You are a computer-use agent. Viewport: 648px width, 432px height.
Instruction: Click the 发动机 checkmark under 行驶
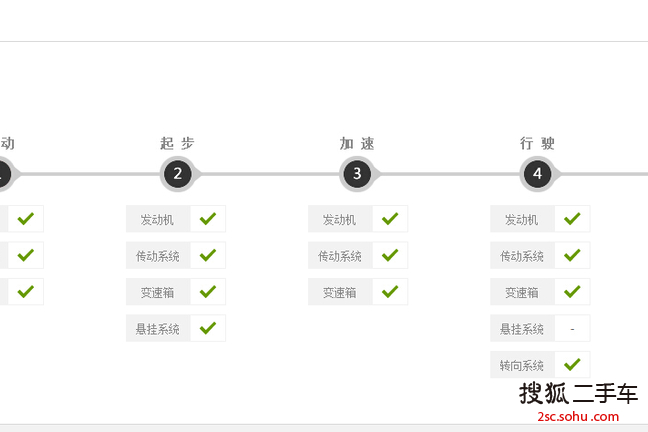[572, 219]
